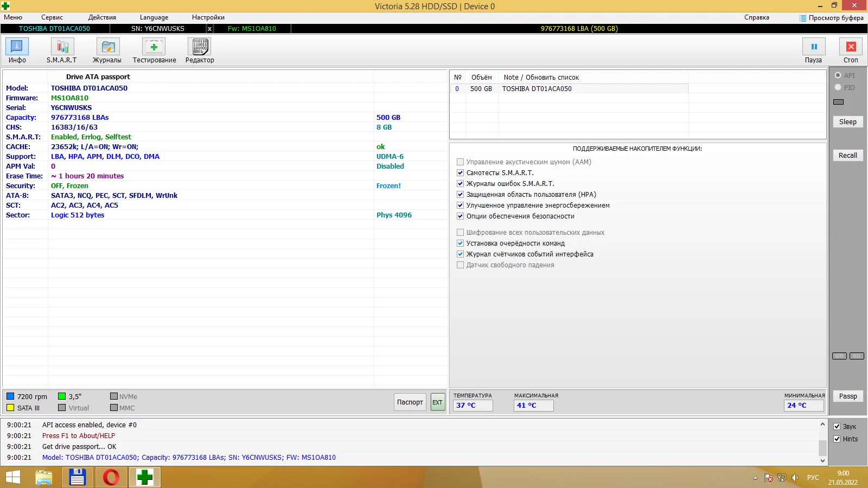The width and height of the screenshot is (868, 488).
Task: Show hidden tray icons arrow
Action: [755, 478]
